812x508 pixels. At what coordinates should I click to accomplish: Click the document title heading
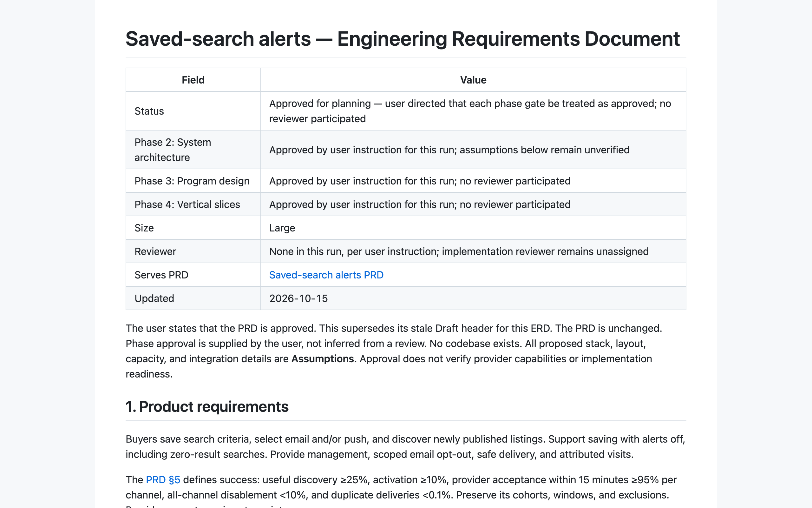coord(402,39)
